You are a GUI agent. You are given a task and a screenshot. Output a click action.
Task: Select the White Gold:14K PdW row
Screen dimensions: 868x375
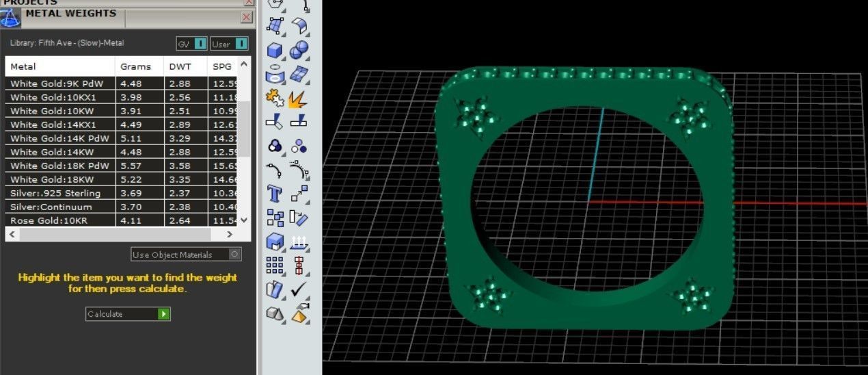(122, 138)
